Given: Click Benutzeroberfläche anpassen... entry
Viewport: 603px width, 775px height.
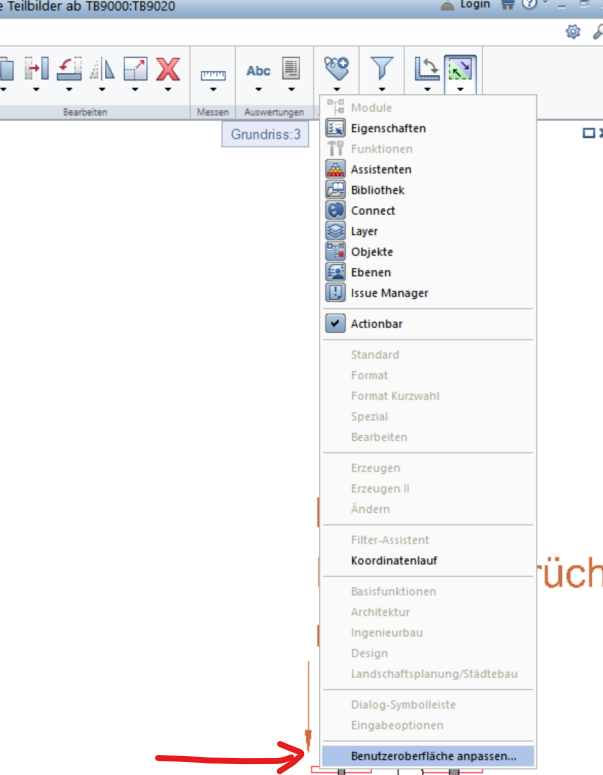Looking at the screenshot, I should 433,757.
